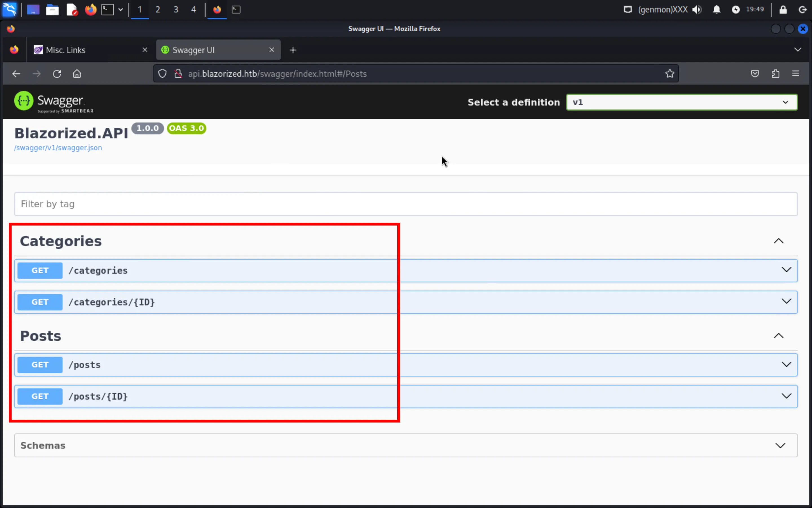Click the GET badge for /categories
The width and height of the screenshot is (812, 508).
[40, 270]
